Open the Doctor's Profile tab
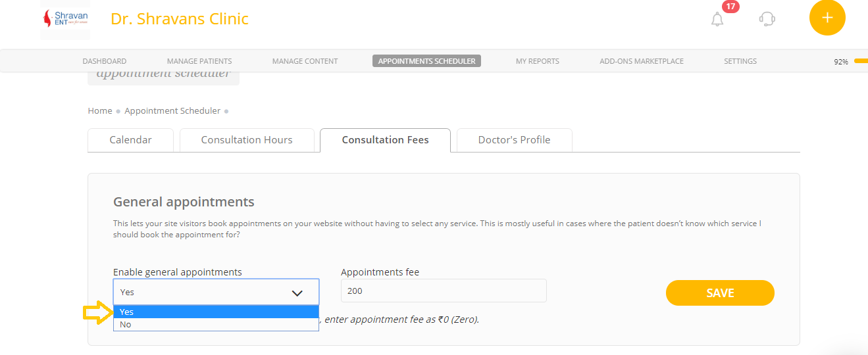 tap(514, 140)
